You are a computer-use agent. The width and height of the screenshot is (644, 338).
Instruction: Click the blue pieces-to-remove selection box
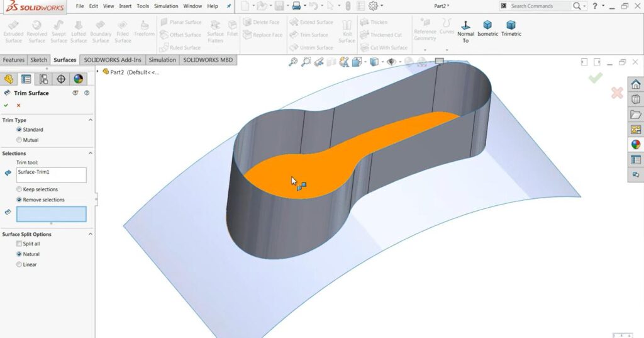(52, 214)
